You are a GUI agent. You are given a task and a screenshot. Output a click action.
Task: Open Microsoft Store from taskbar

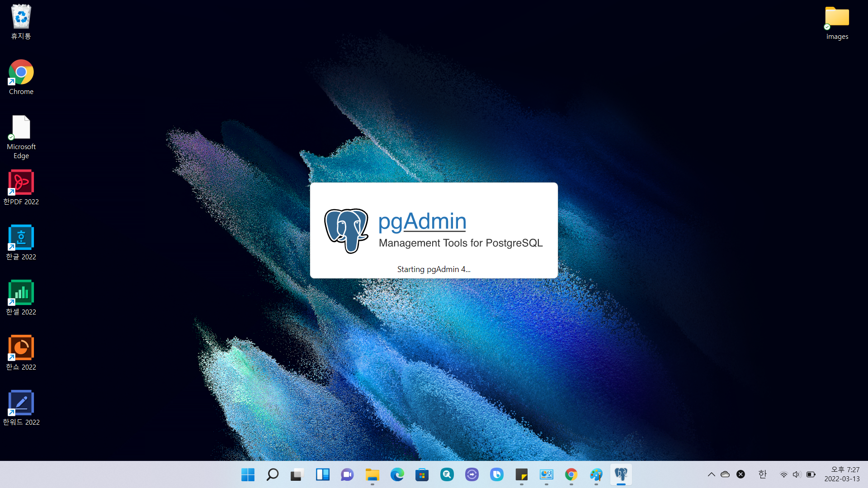point(422,474)
